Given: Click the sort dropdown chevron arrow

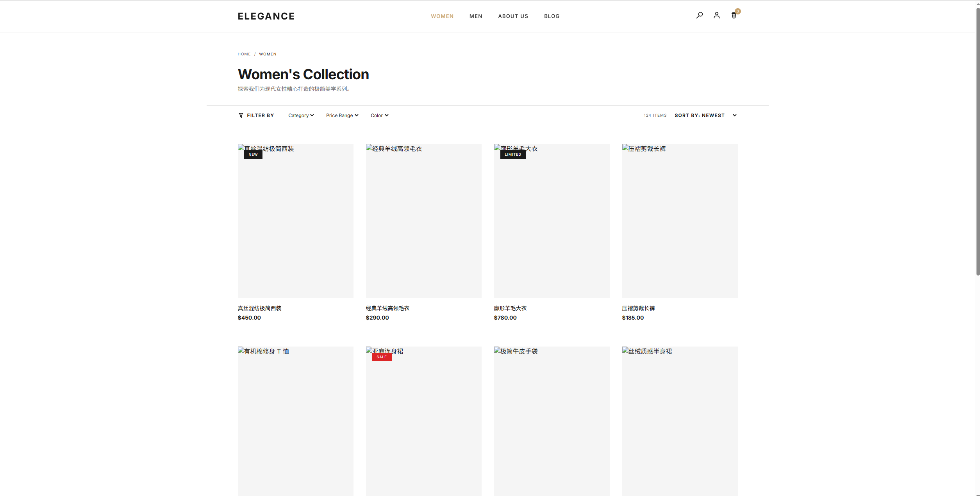Looking at the screenshot, I should point(734,116).
